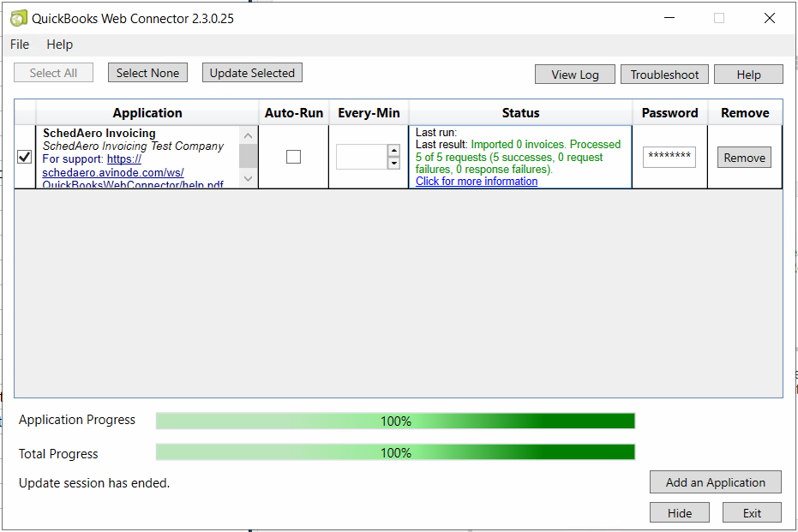Screen dimensions: 798x532
Task: Remove the SchedAero Invoicing application
Action: (x=745, y=158)
